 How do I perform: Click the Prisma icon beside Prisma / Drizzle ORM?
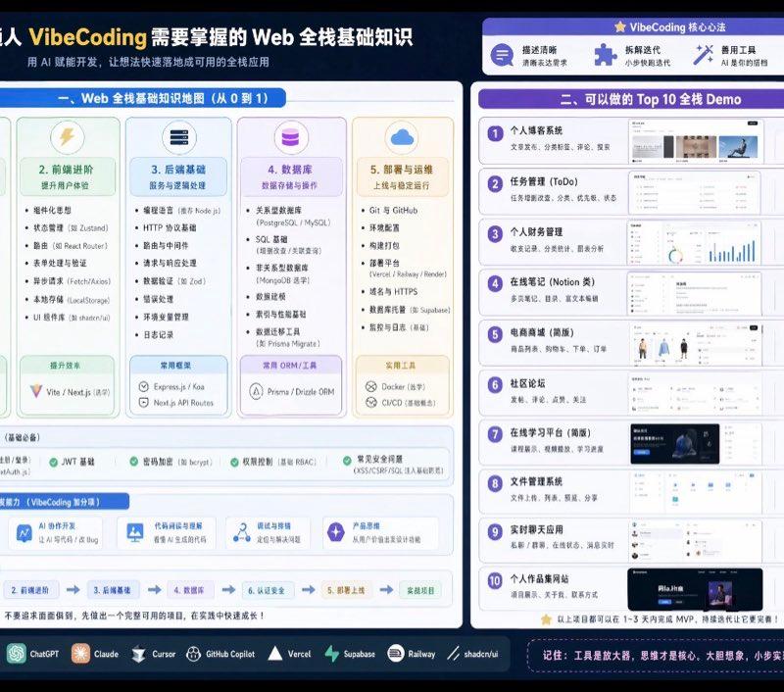tap(256, 391)
